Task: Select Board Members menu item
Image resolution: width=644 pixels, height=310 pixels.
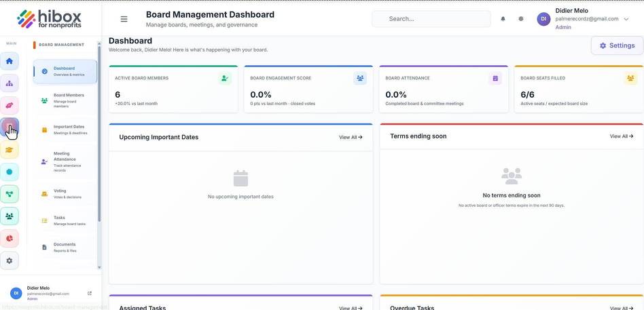Action: (x=65, y=100)
